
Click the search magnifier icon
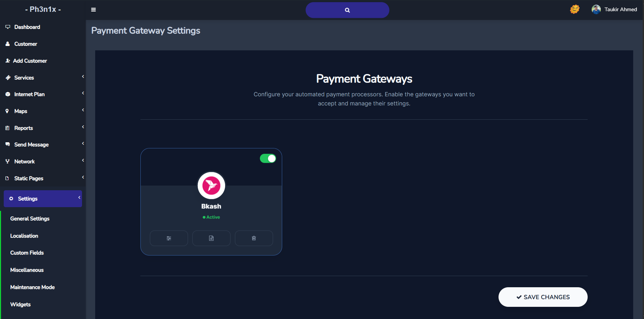[347, 10]
